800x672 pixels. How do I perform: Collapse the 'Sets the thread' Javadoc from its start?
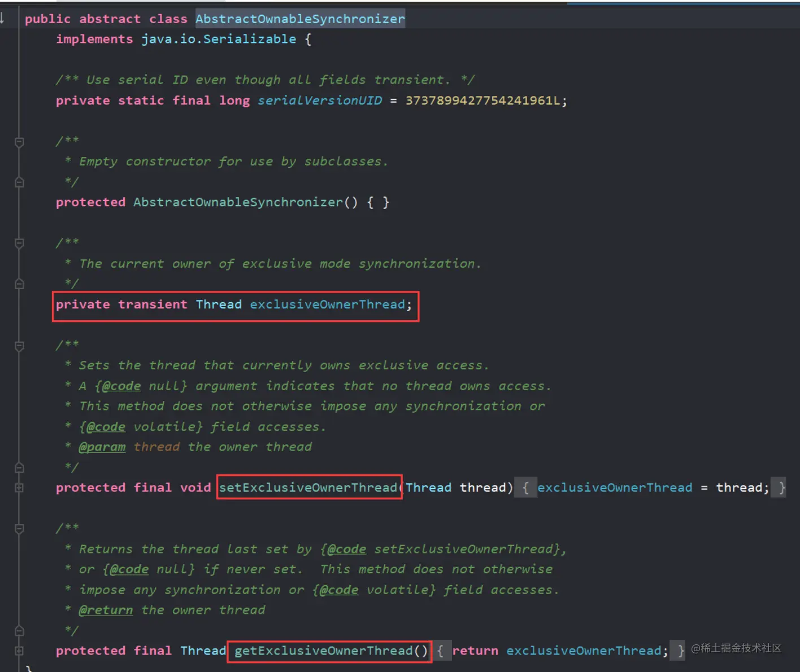click(19, 346)
